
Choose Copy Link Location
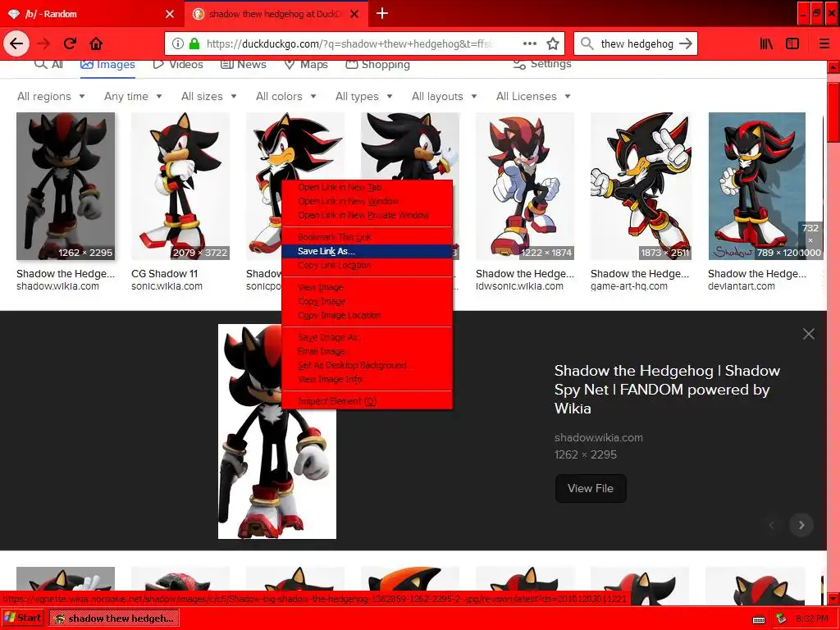click(367, 265)
